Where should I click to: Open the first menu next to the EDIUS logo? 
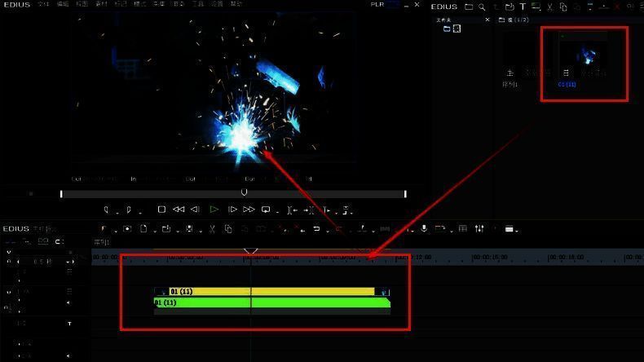(43, 4)
